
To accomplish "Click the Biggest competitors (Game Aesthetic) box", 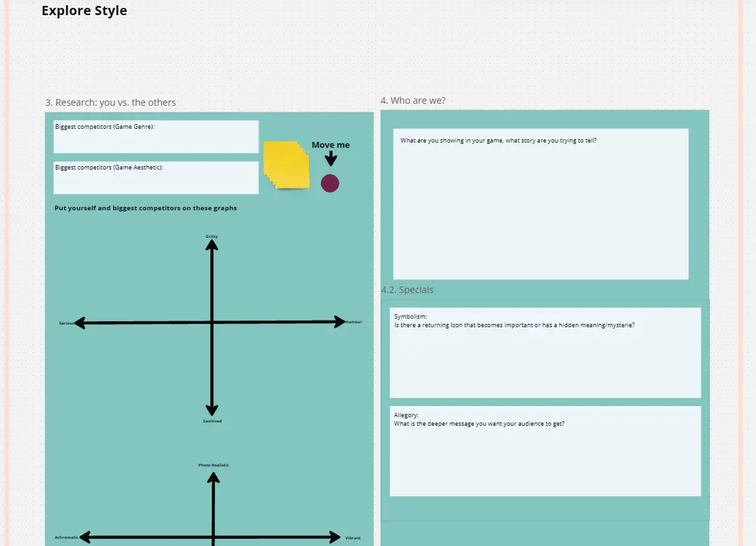I will point(156,177).
